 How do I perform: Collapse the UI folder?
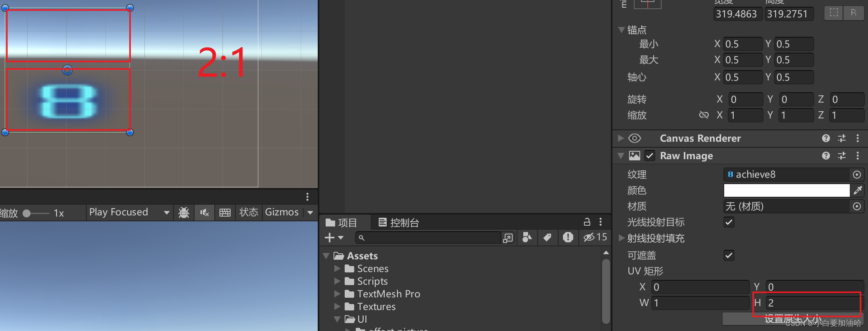click(x=337, y=319)
